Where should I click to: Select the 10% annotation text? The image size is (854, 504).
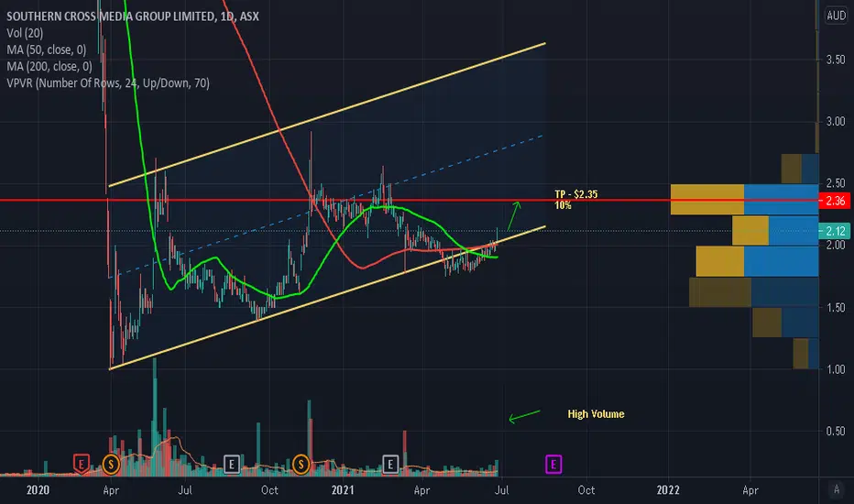[x=564, y=205]
